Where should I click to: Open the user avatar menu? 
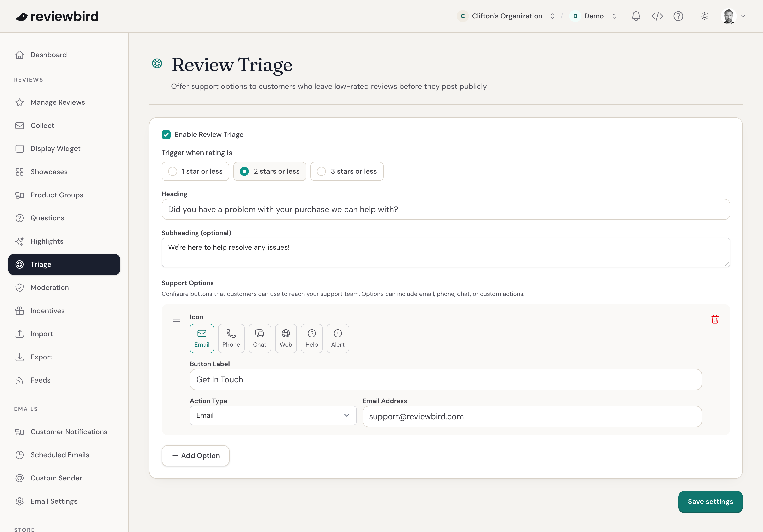[x=729, y=16]
